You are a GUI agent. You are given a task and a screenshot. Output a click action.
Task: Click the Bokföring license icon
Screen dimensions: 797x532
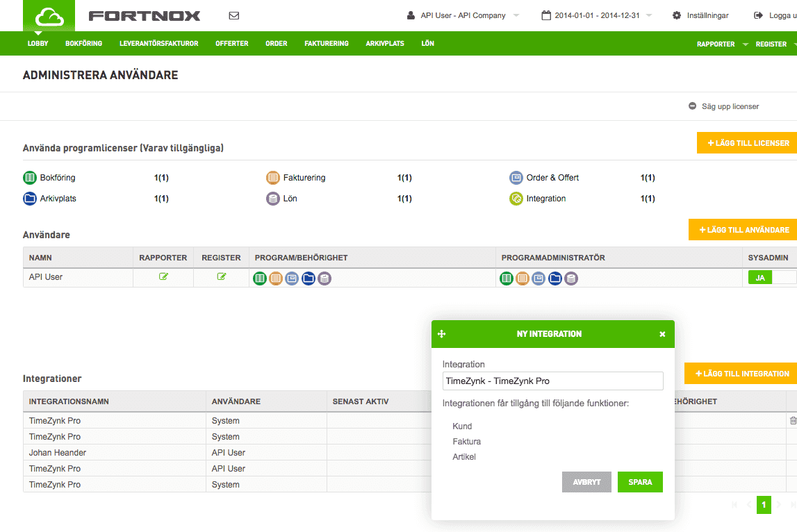point(30,177)
